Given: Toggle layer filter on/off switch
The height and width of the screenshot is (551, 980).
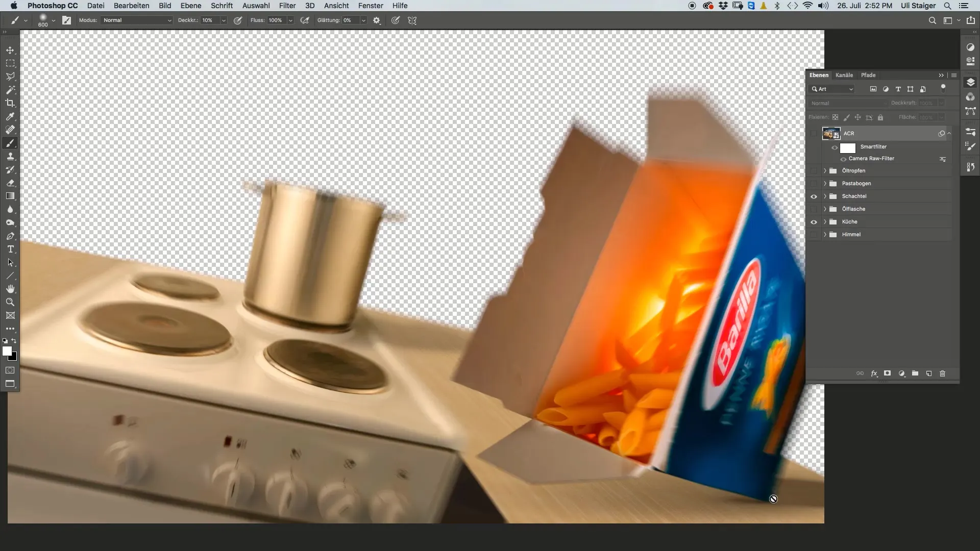Looking at the screenshot, I should tap(943, 88).
